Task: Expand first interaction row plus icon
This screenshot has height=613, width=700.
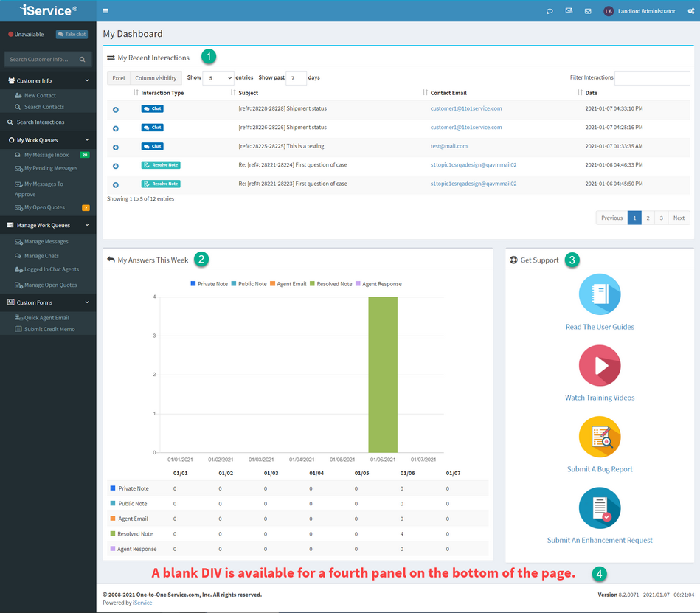Action: coord(116,110)
